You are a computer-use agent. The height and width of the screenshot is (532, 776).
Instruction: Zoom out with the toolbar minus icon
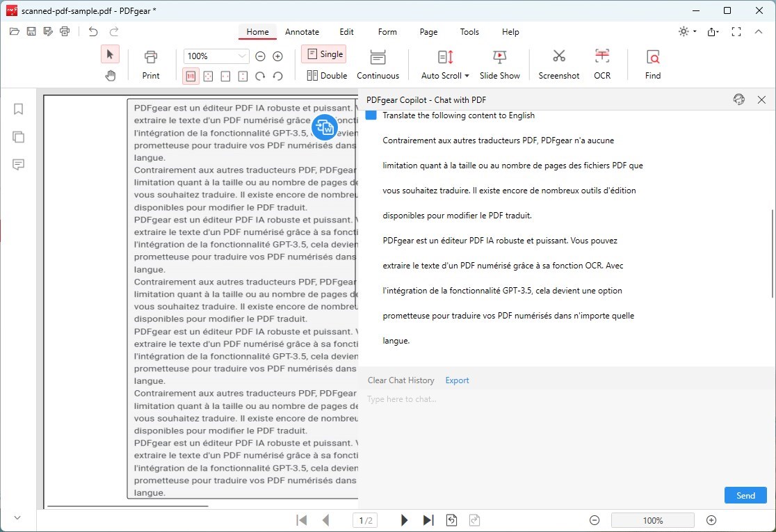coord(260,56)
